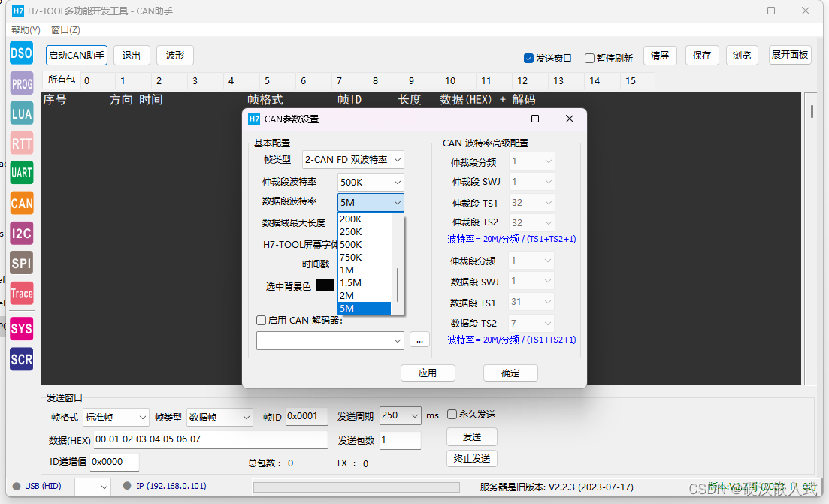Open the 帧格式 标准帧 dropdown

[116, 418]
